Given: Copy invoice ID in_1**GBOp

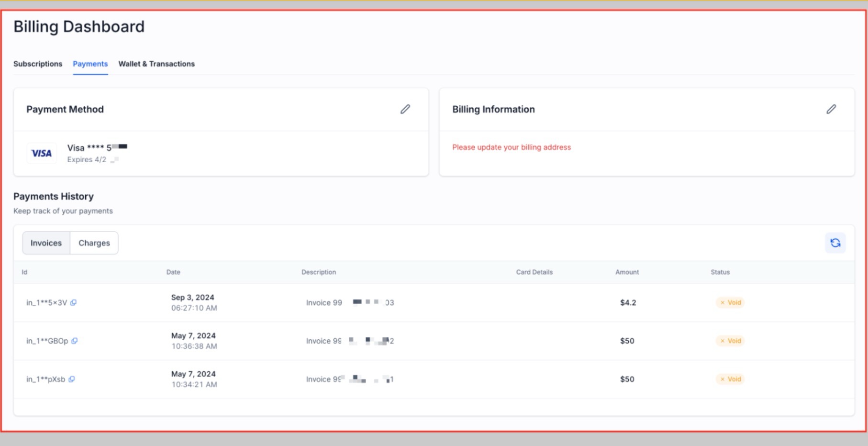Looking at the screenshot, I should point(74,341).
